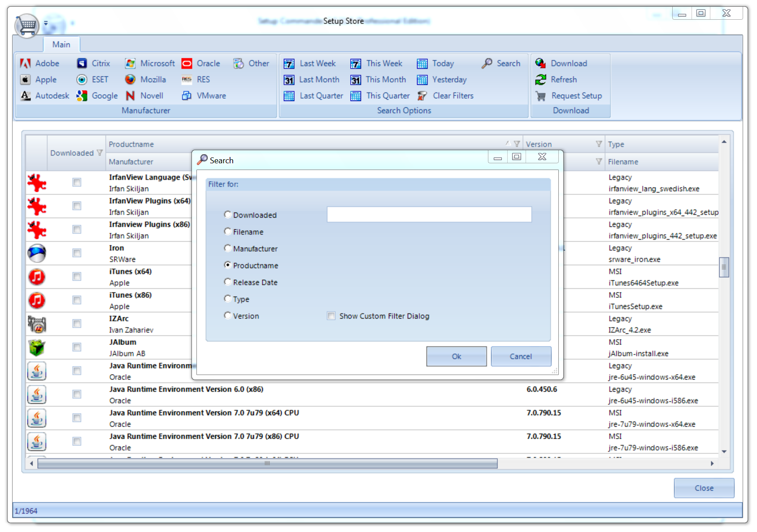Maximize the Search dialog
This screenshot has width=757, height=532.
pos(517,157)
